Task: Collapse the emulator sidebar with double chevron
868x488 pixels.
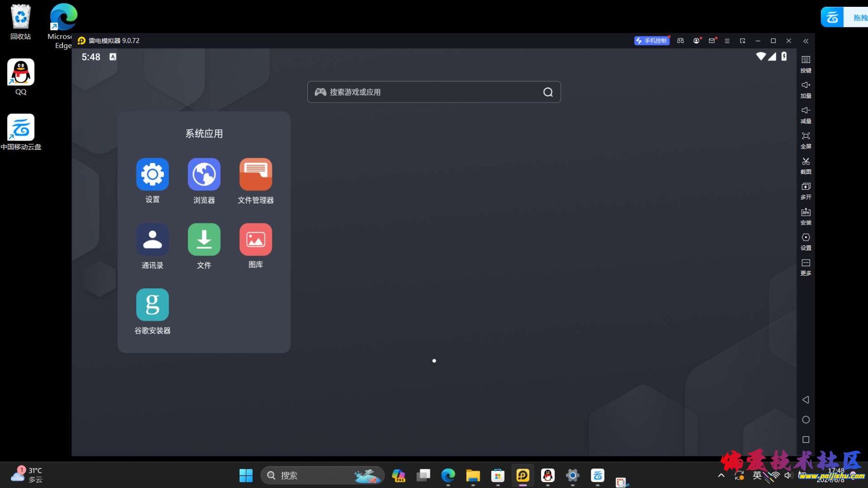Action: click(x=806, y=41)
